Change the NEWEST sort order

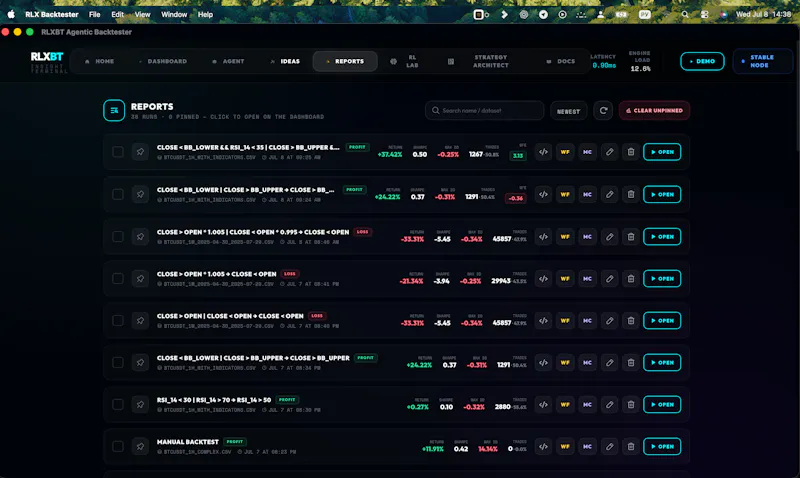(x=568, y=111)
